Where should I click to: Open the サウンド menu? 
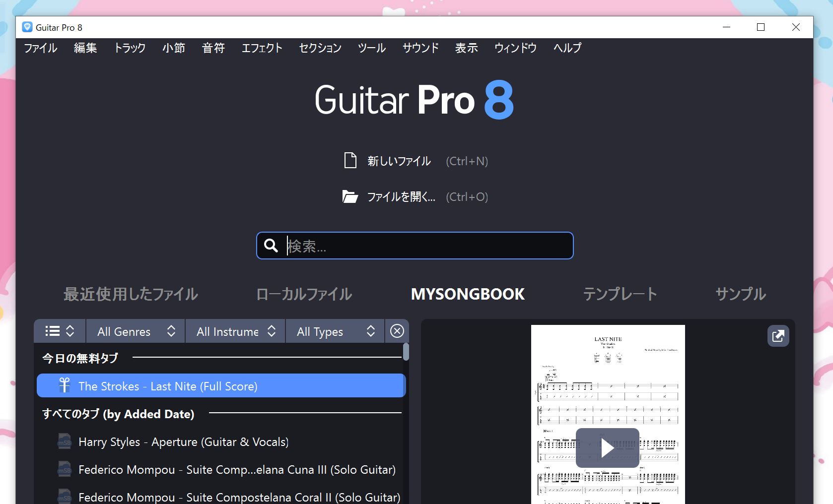(421, 48)
